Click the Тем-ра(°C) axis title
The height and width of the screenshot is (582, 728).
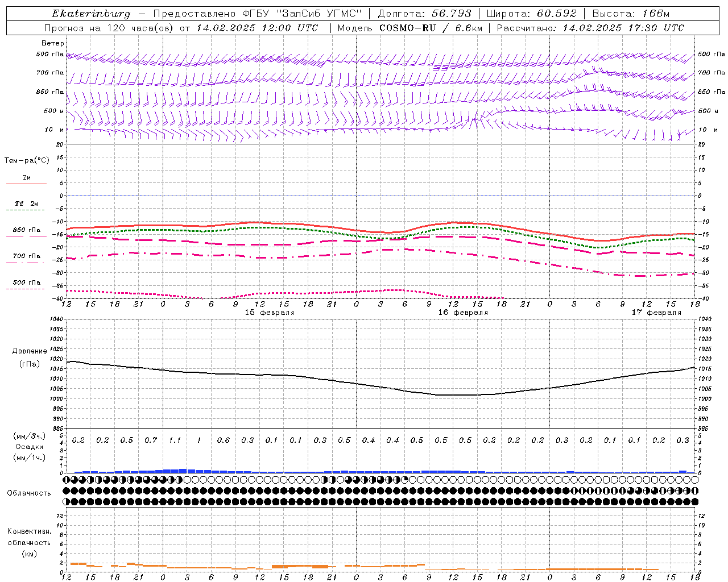pyautogui.click(x=27, y=161)
